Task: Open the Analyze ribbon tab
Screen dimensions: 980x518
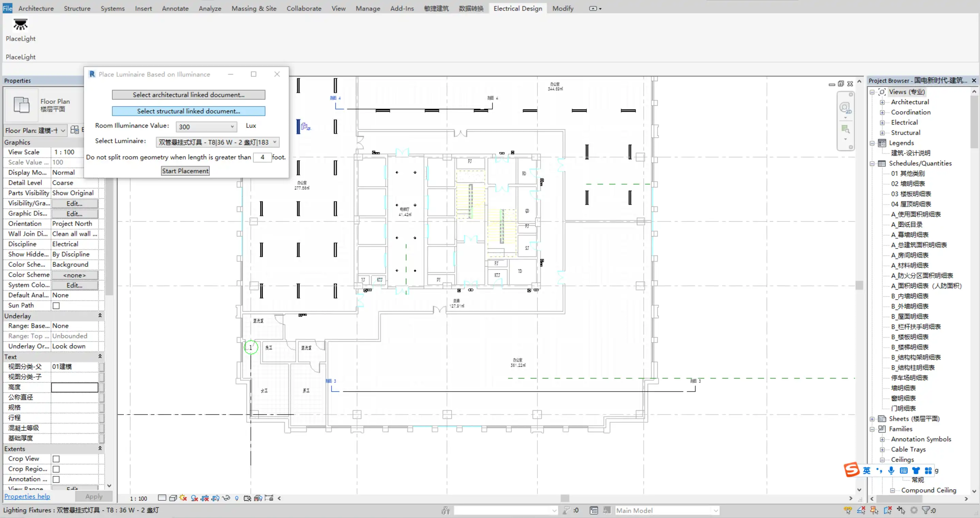Action: (x=209, y=9)
